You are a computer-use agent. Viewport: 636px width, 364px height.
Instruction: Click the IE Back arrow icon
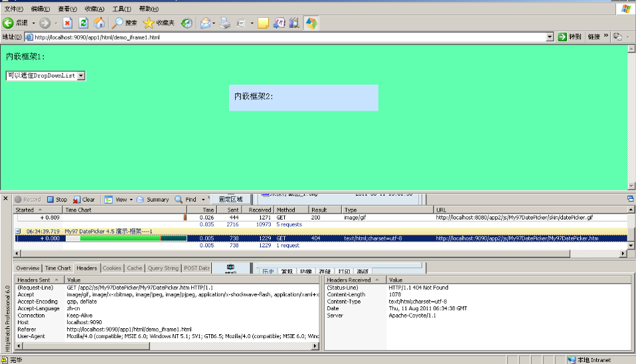pyautogui.click(x=8, y=23)
